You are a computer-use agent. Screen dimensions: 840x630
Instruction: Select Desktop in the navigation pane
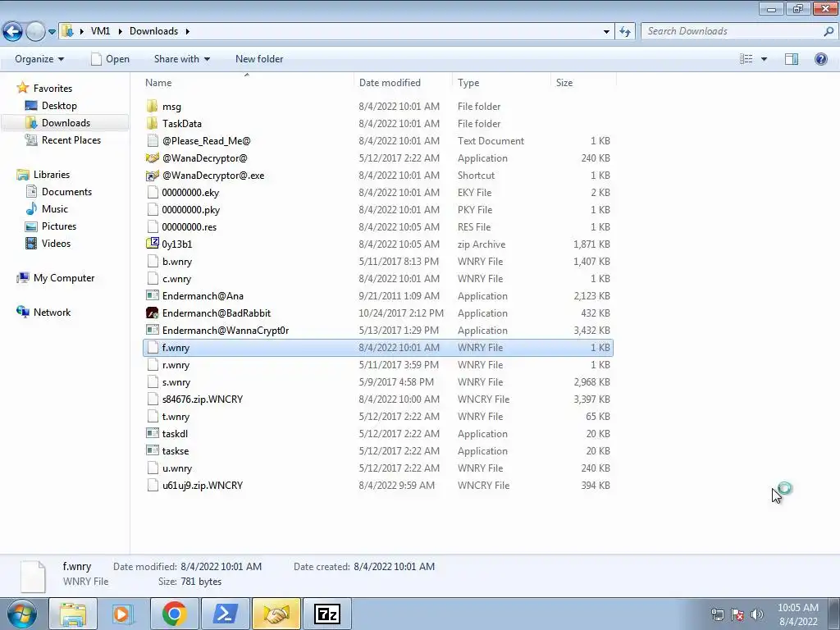59,106
